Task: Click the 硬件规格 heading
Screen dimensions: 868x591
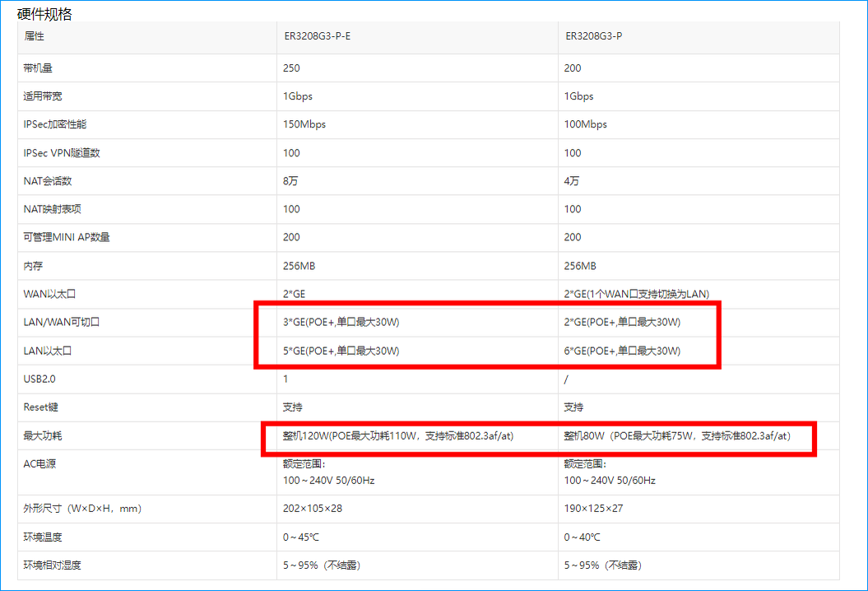Action: 44,14
